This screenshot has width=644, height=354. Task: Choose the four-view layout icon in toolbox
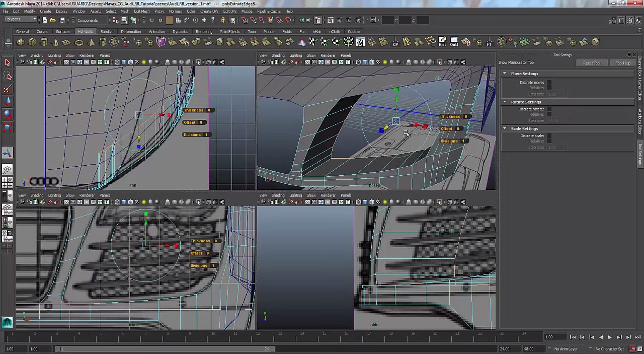(x=8, y=181)
